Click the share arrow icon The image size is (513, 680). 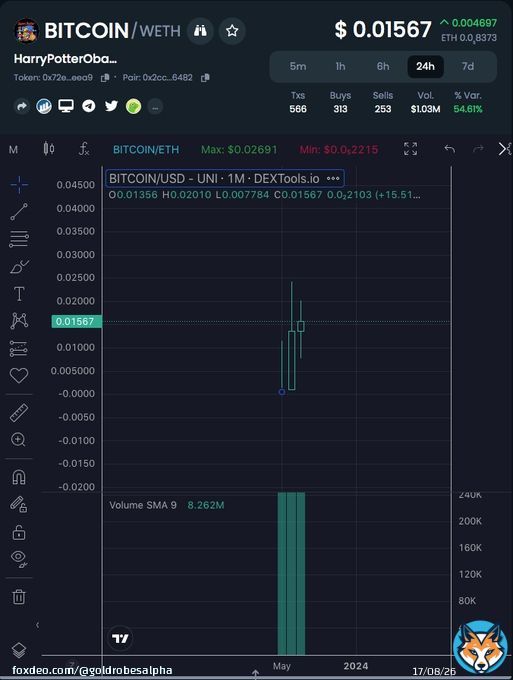coord(22,106)
